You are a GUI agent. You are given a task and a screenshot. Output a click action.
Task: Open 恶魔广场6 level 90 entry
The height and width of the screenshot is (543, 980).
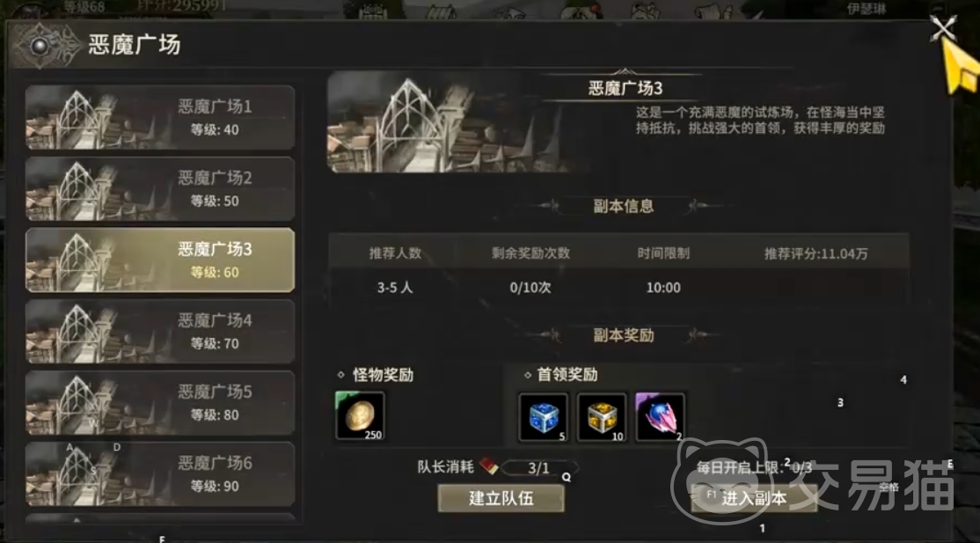[x=160, y=474]
